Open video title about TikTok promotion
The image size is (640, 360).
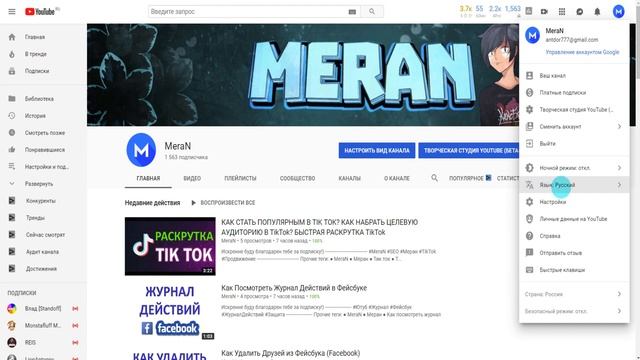[x=320, y=227]
